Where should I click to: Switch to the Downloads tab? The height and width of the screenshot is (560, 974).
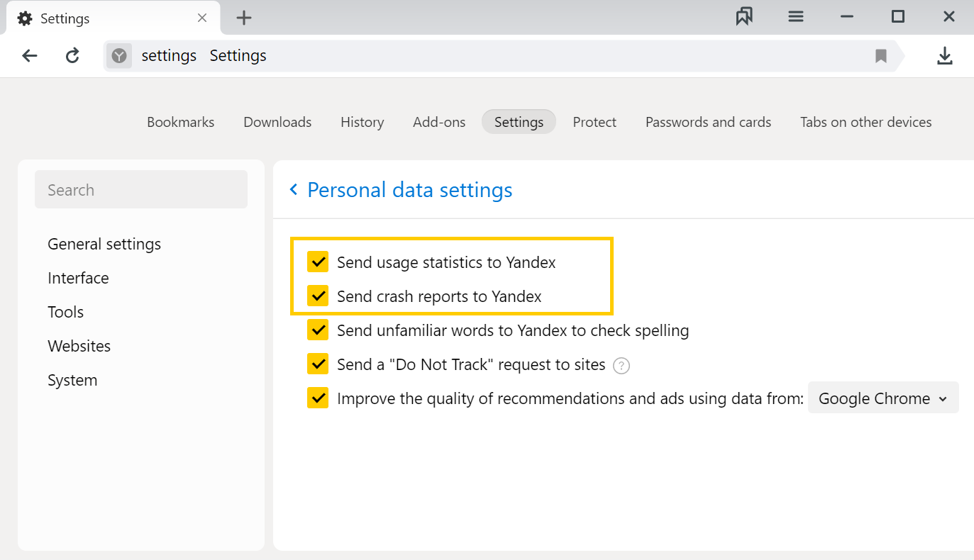(277, 122)
